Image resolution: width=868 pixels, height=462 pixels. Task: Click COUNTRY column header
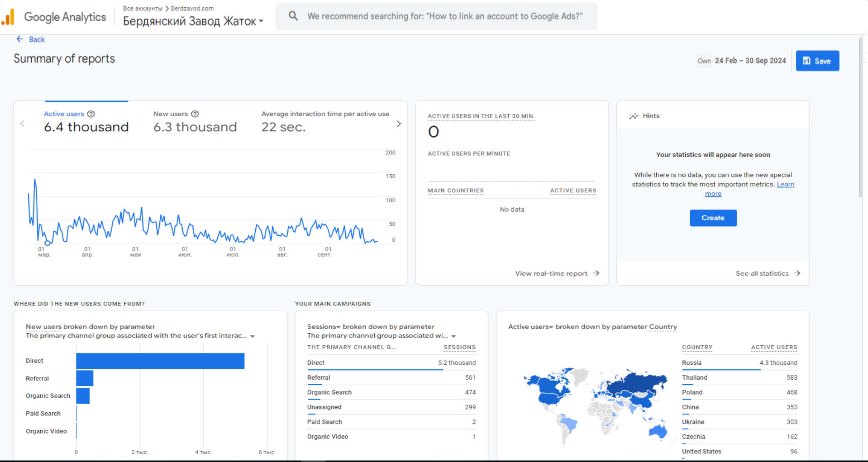(x=697, y=347)
